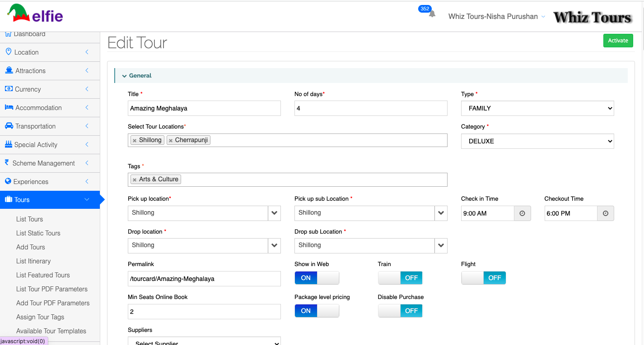The height and width of the screenshot is (345, 644).
Task: Toggle the Show in Web switch
Action: [x=317, y=278]
